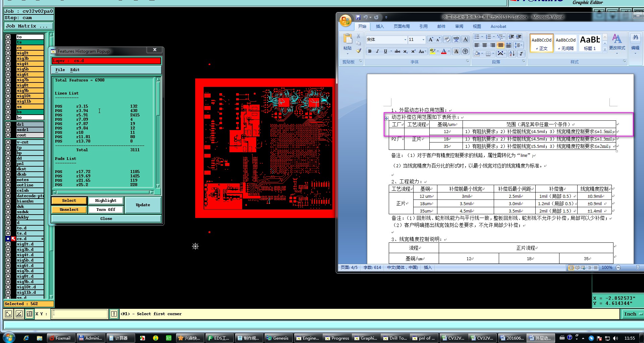Open the 插入 ribbon tab
Viewport: 644px width, 343px height.
(380, 26)
